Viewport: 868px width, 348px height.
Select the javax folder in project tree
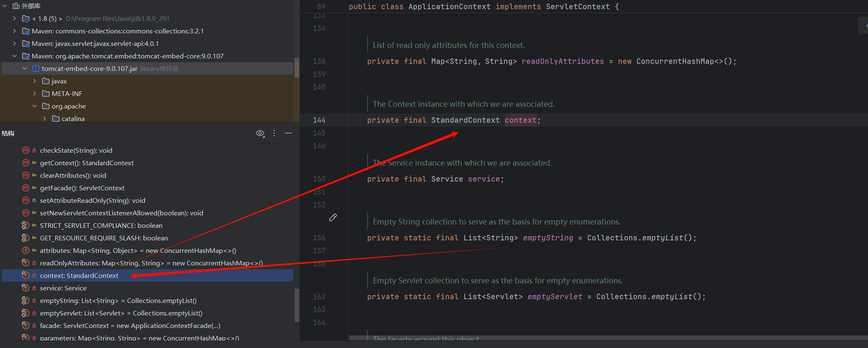[59, 81]
